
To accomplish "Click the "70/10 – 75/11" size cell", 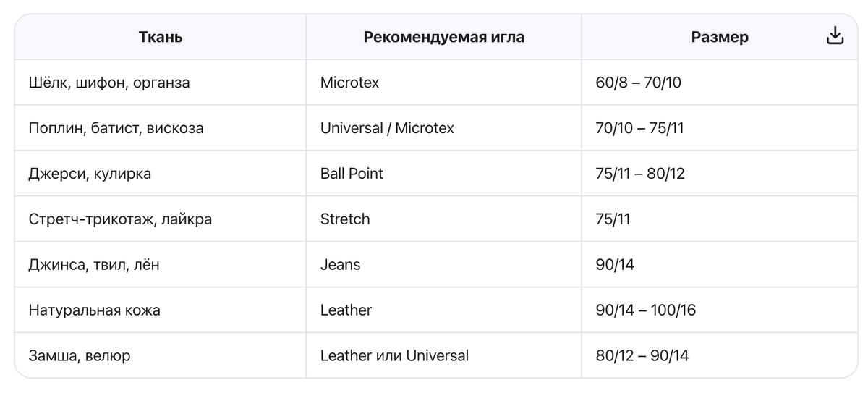I will [x=639, y=128].
